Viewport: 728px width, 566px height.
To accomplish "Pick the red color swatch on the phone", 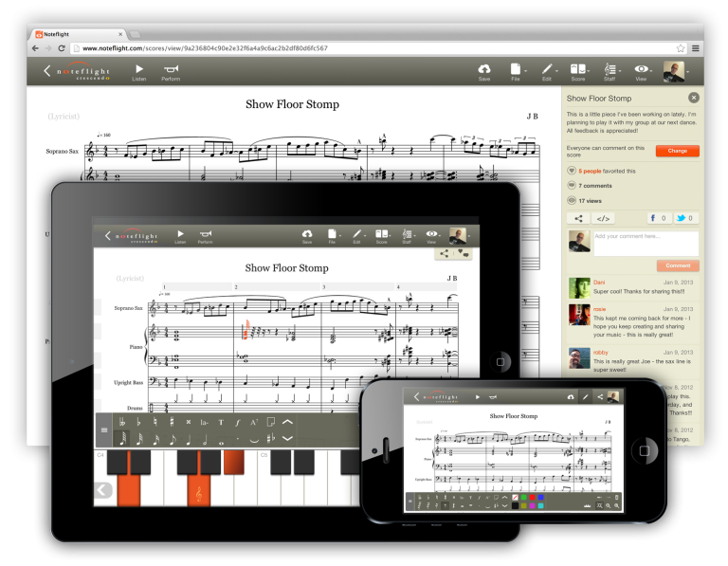I will (x=532, y=498).
